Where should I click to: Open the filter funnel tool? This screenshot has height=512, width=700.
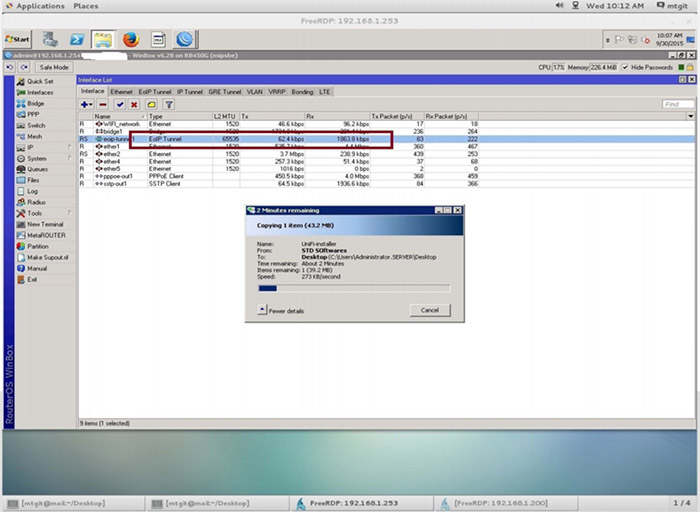(x=169, y=104)
